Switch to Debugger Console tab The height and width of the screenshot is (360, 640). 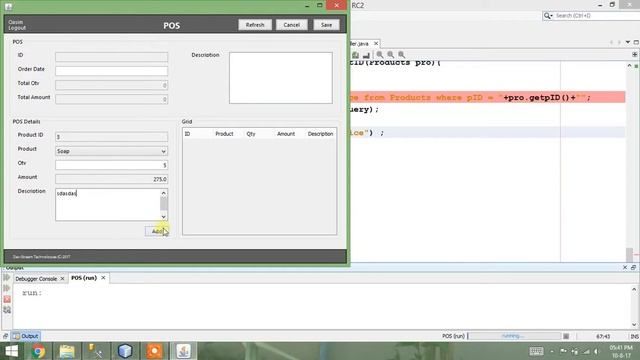pyautogui.click(x=36, y=279)
